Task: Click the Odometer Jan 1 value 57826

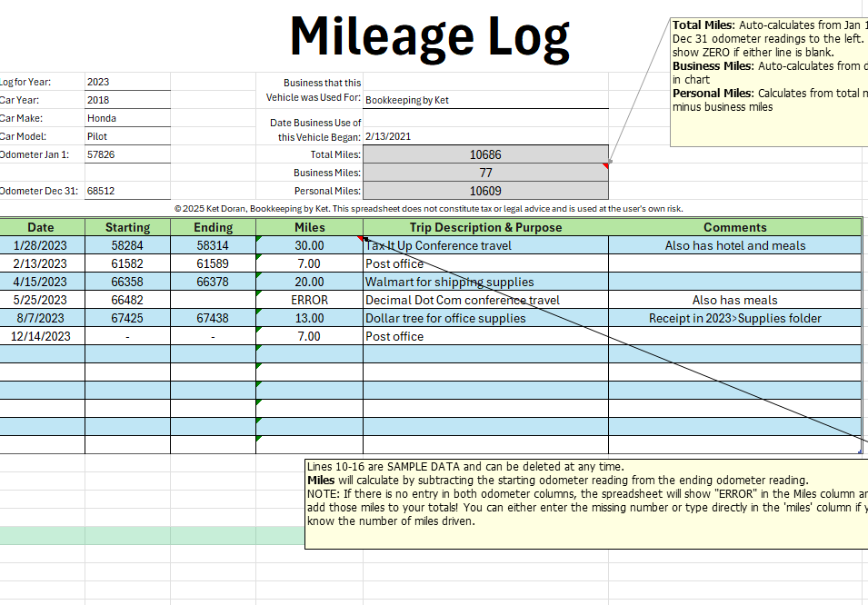Action: pyautogui.click(x=127, y=154)
